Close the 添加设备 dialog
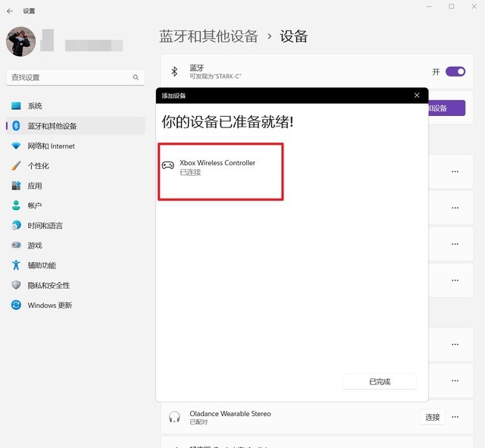 (x=417, y=96)
